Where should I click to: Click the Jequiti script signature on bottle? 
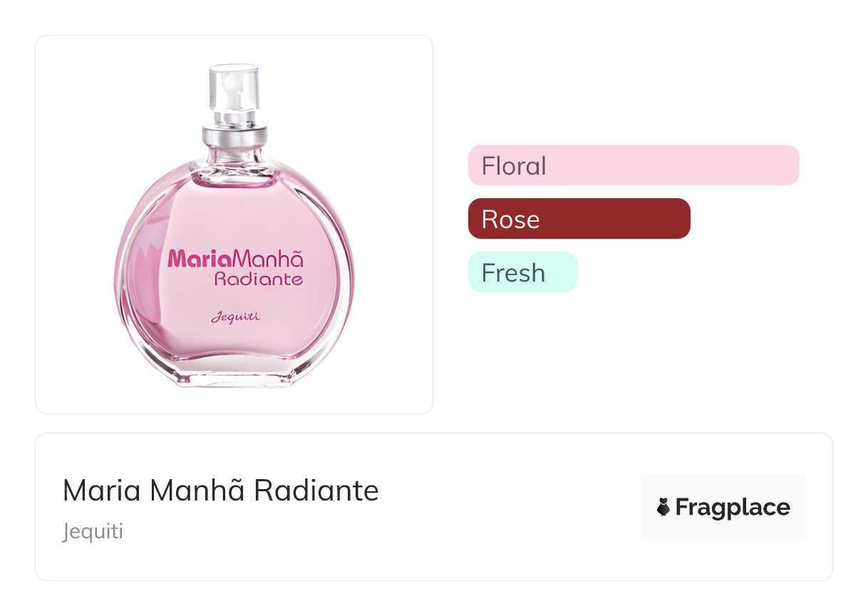[x=235, y=317]
